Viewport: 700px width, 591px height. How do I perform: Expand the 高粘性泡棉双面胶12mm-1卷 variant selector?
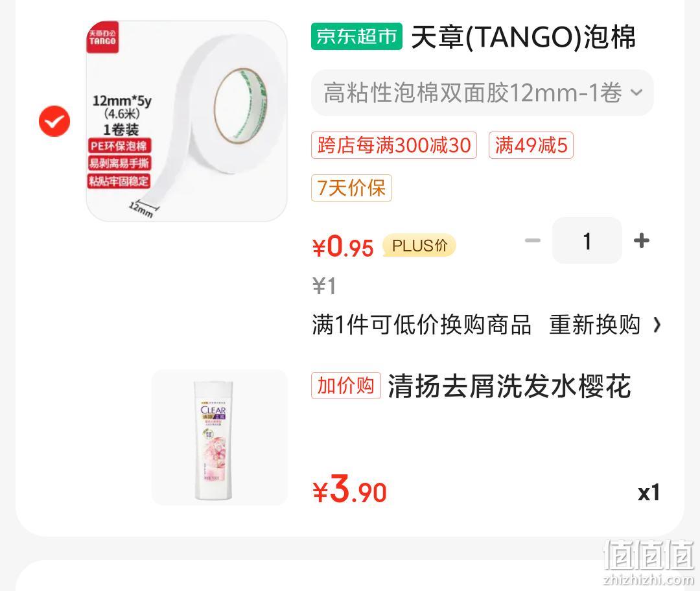[482, 93]
